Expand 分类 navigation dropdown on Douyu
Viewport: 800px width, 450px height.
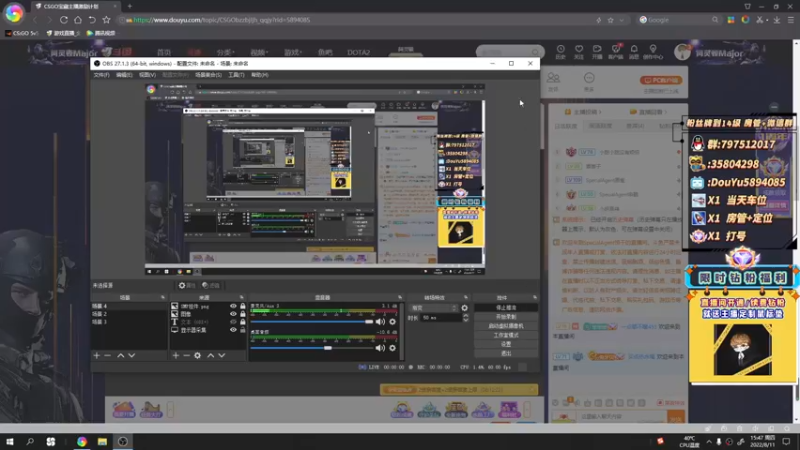(x=225, y=52)
